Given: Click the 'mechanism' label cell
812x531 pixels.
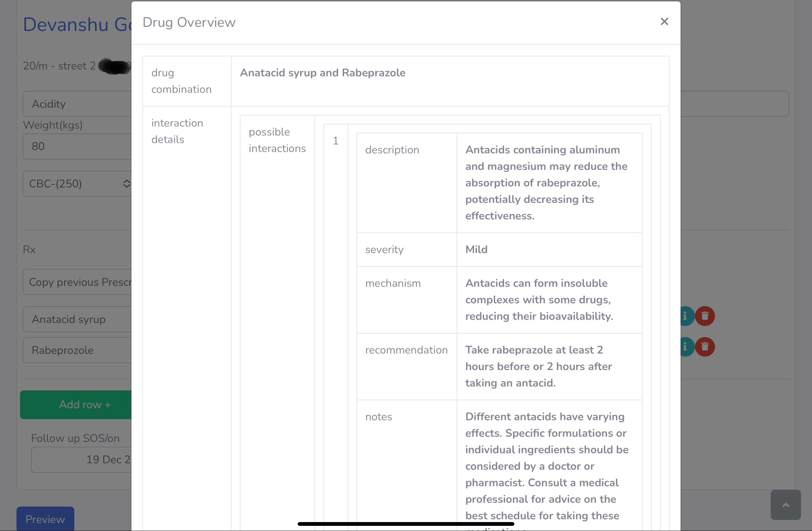Looking at the screenshot, I should tap(407, 300).
